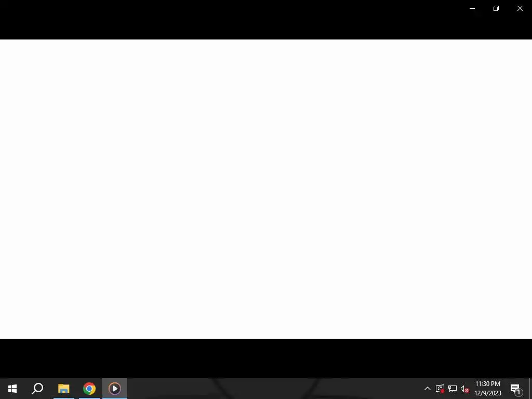The width and height of the screenshot is (532, 399).
Task: Open the network connection tray icon
Action: 453,389
